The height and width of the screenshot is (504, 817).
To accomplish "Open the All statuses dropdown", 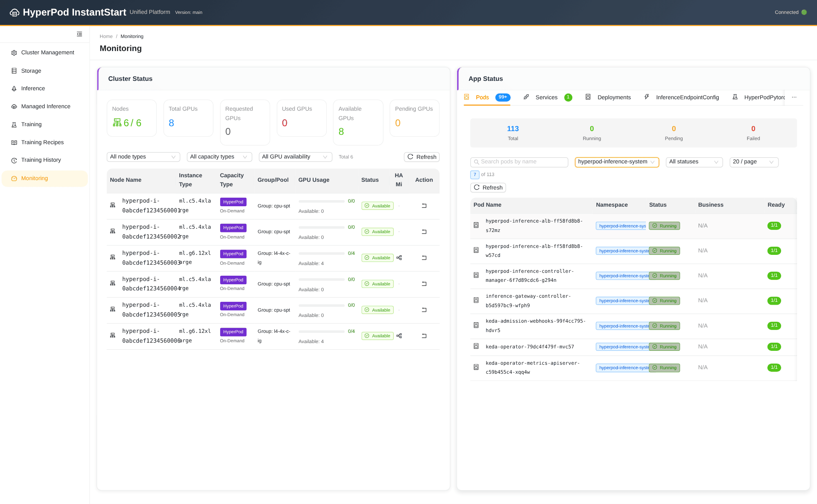I will (x=694, y=162).
